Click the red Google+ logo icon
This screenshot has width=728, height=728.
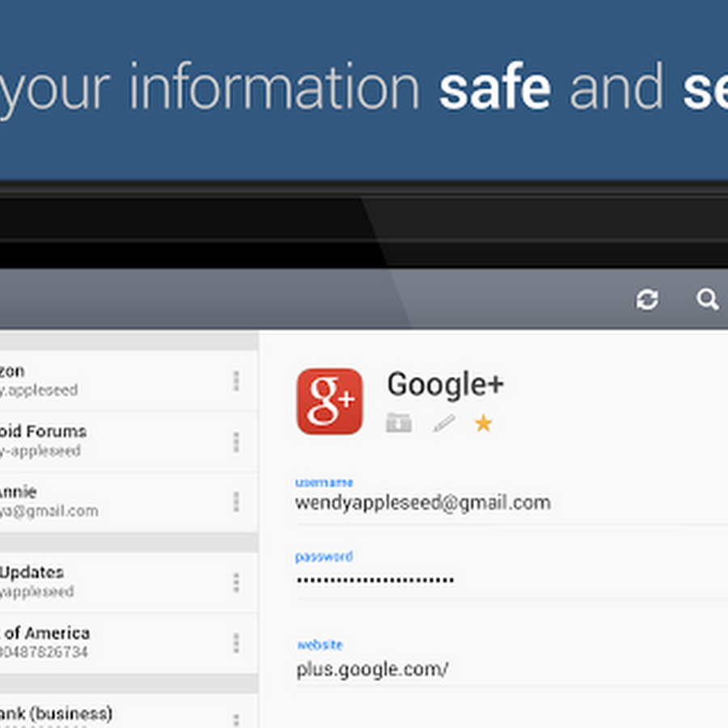click(329, 401)
